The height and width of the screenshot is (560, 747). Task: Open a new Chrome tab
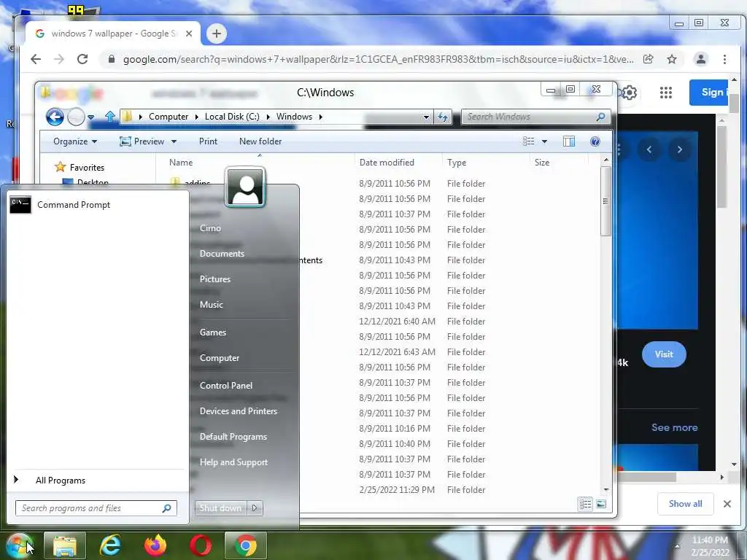point(216,34)
